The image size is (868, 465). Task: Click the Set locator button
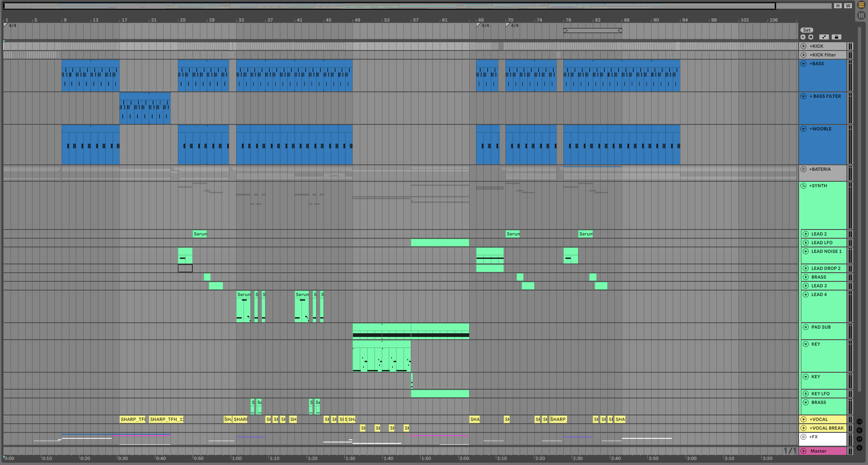807,30
